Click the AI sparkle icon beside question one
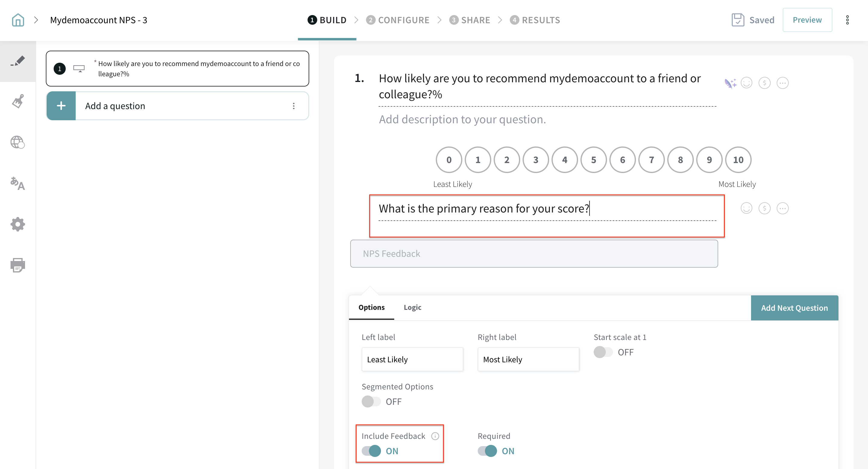Viewport: 868px width, 469px height. [x=730, y=83]
